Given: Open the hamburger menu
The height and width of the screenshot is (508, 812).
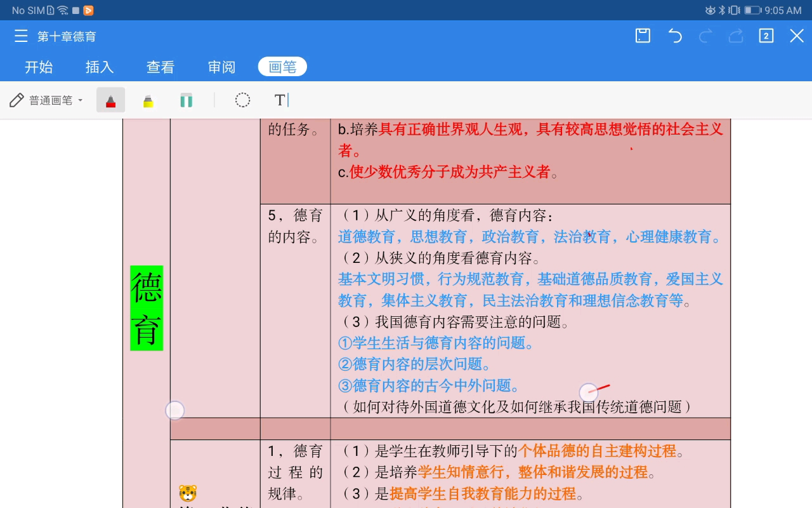Looking at the screenshot, I should [21, 36].
